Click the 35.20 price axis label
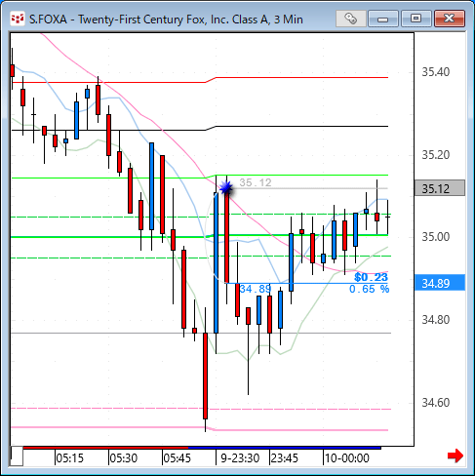The image size is (475, 476). (x=436, y=155)
